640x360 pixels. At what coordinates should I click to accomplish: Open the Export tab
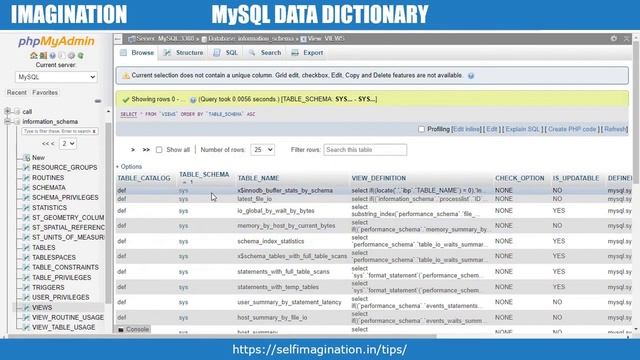tap(307, 53)
